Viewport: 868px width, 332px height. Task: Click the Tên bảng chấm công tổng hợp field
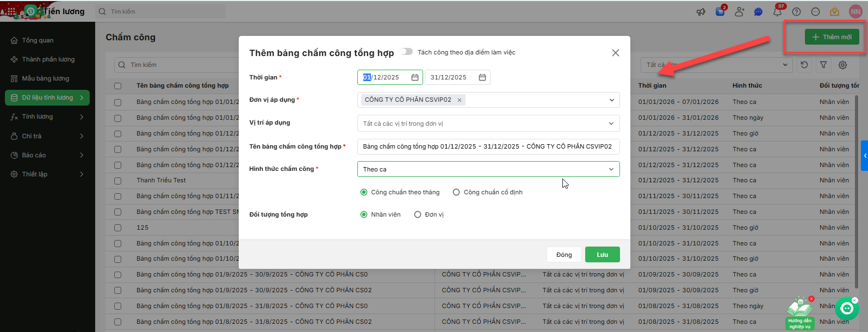(x=488, y=146)
